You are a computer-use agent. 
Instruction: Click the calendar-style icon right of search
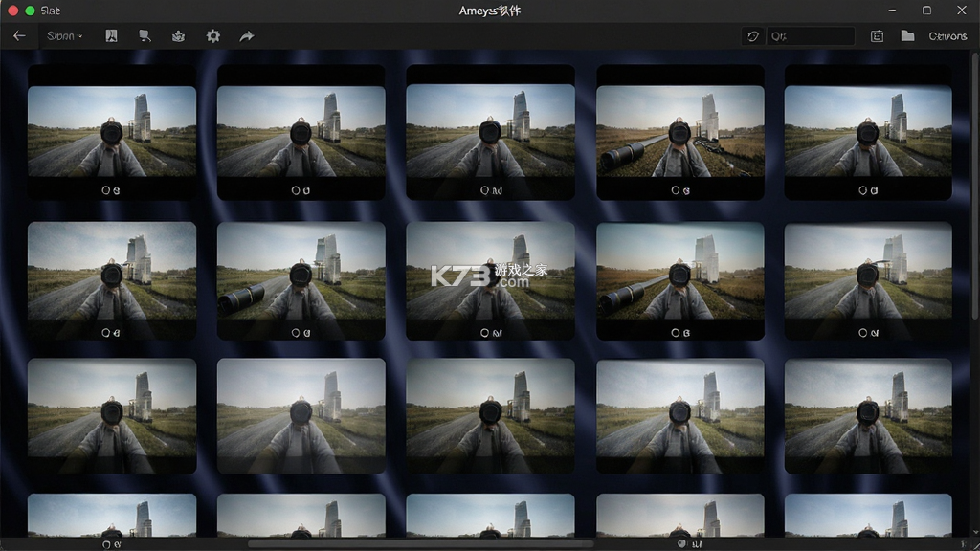click(877, 36)
